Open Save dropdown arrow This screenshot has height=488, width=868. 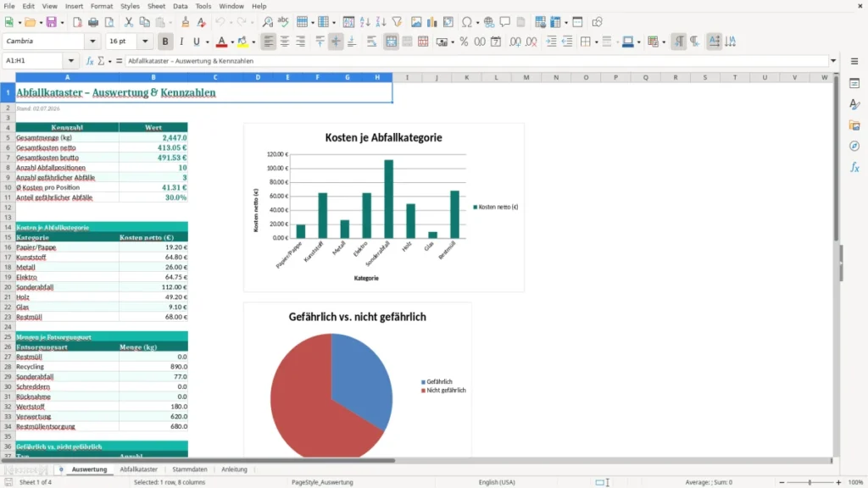[62, 23]
